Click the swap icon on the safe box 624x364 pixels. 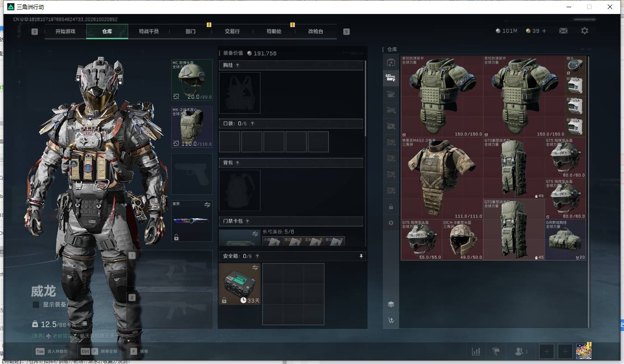pyautogui.click(x=255, y=267)
